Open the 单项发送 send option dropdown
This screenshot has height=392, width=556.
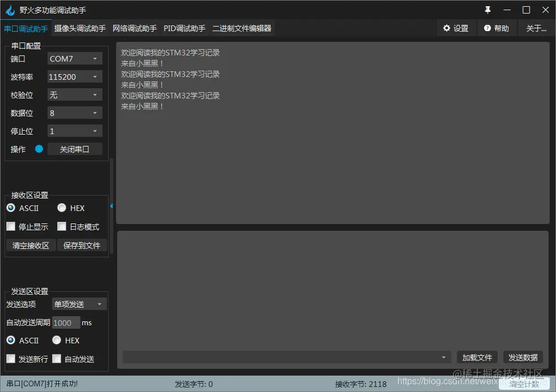pos(79,304)
